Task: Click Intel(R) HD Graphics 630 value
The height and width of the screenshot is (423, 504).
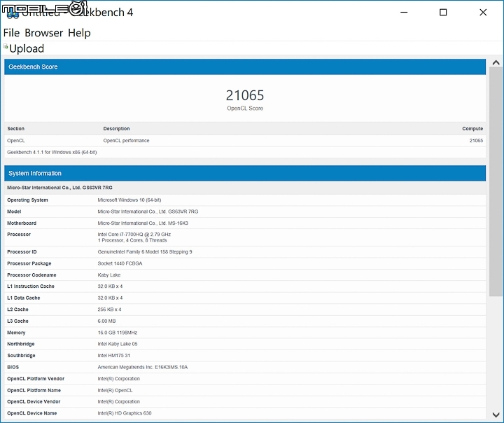Action: [125, 413]
